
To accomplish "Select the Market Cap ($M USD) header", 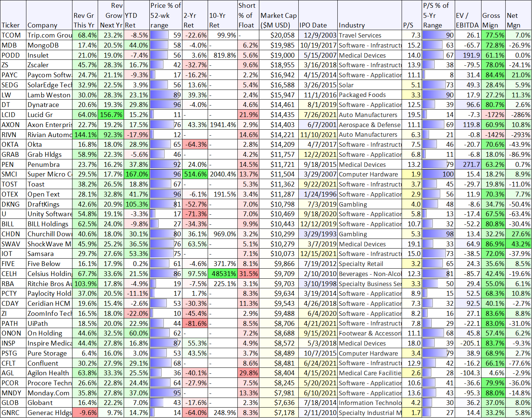I will click(279, 15).
